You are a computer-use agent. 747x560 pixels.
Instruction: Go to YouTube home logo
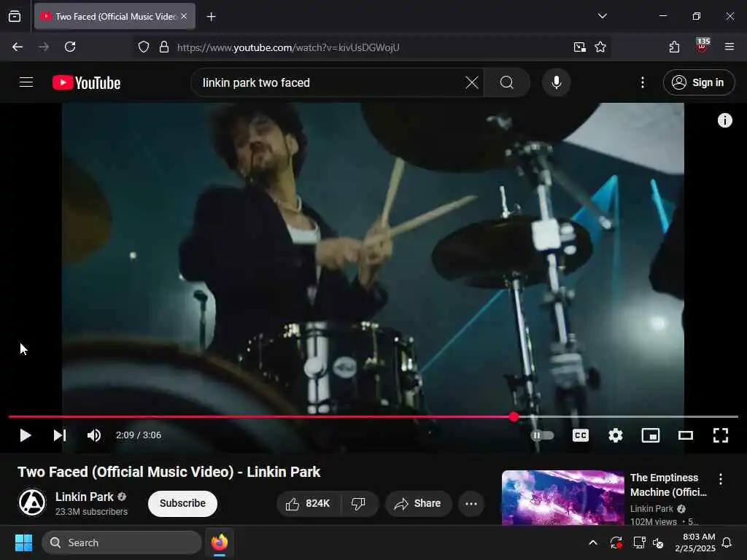(x=86, y=83)
